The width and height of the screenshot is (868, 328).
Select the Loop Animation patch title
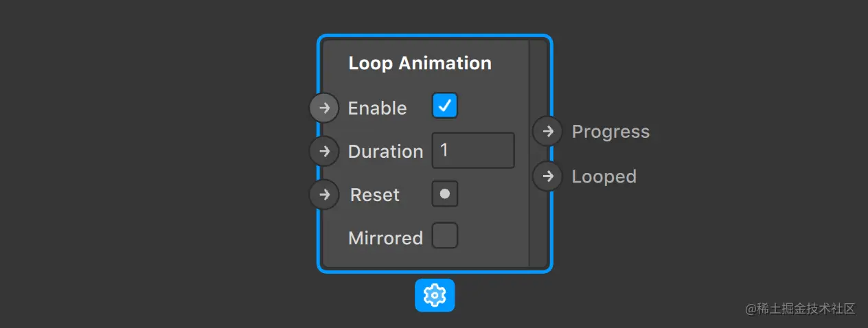point(420,63)
